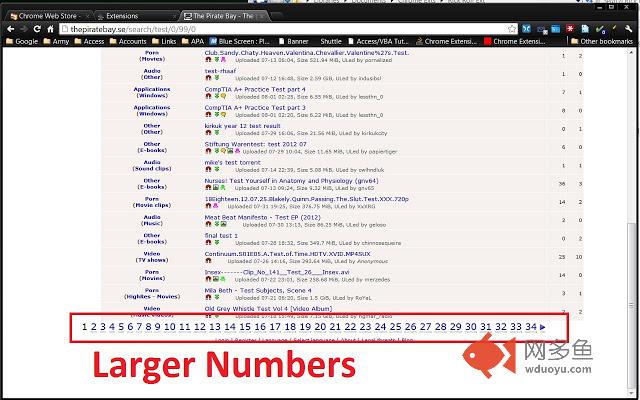640x400 pixels.
Task: Go to results page 10
Action: tap(169, 327)
